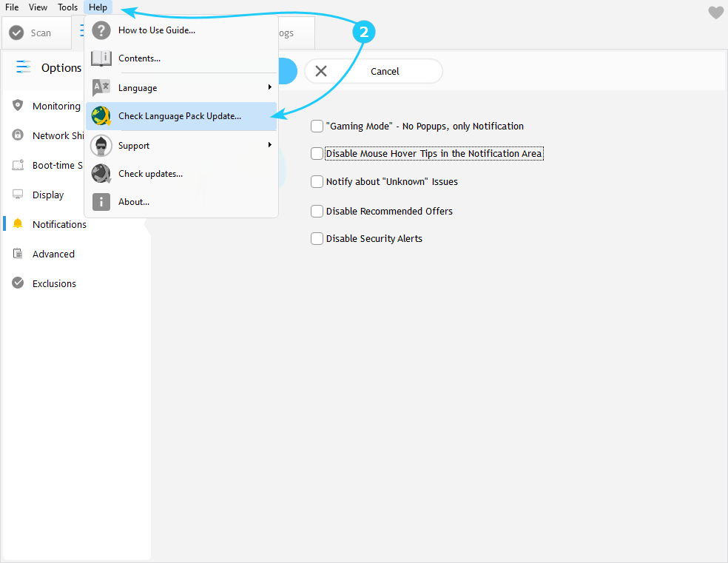Click the shield icon beside Monitoring
728x563 pixels.
[18, 106]
